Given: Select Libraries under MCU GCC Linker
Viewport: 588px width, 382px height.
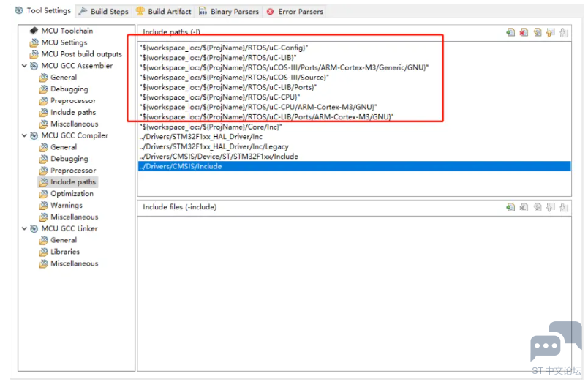Looking at the screenshot, I should click(65, 252).
